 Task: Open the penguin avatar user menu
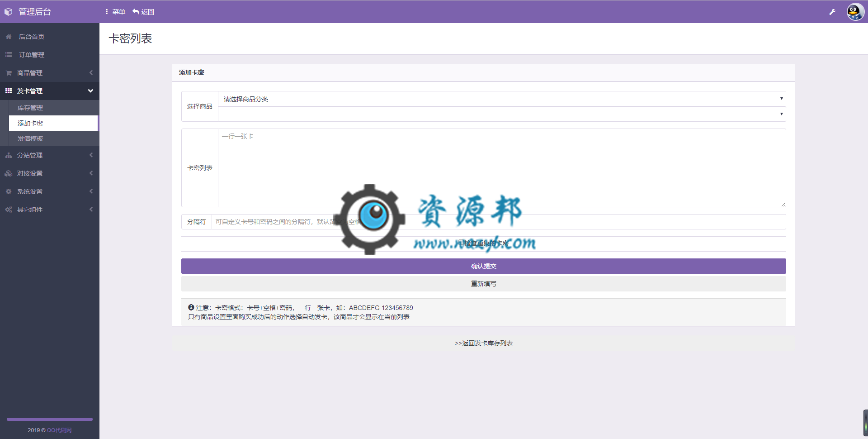[x=855, y=12]
